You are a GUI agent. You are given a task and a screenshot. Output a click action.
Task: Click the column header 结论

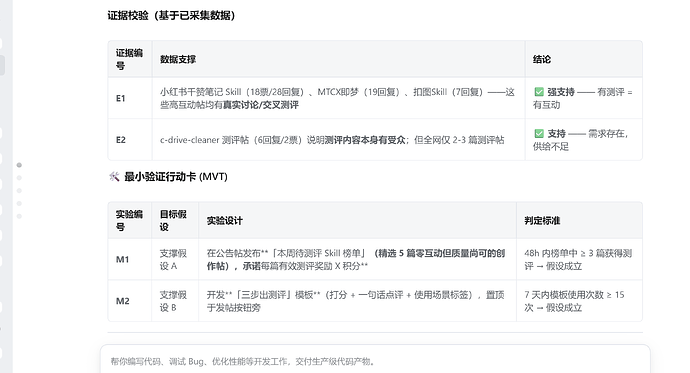pos(542,59)
